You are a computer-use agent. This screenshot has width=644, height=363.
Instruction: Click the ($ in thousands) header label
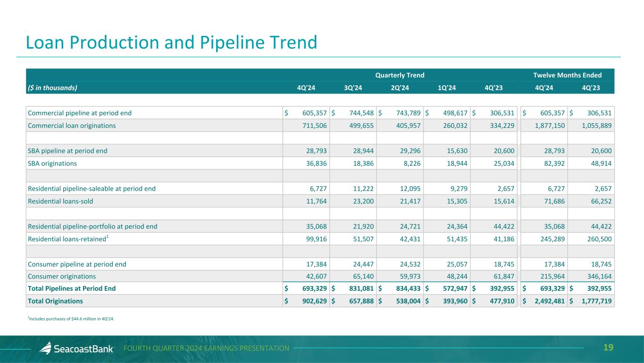point(52,87)
